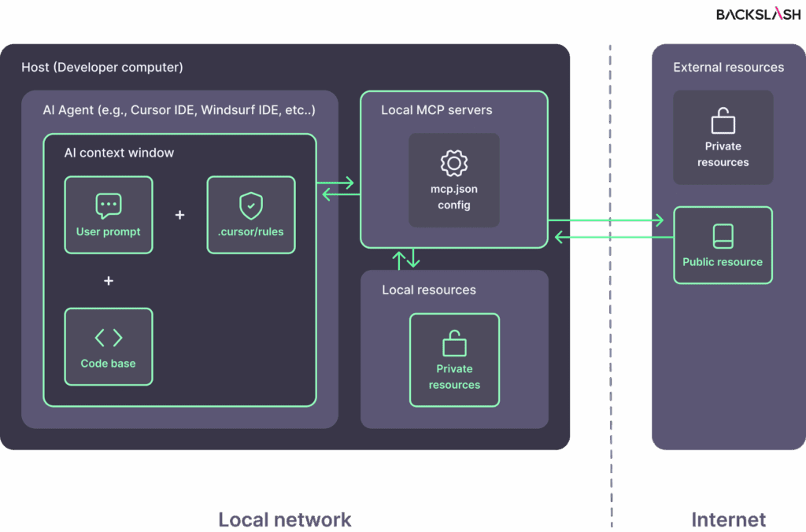The width and height of the screenshot is (806, 532).
Task: Select the .cursor/rules shield icon
Action: (x=250, y=205)
